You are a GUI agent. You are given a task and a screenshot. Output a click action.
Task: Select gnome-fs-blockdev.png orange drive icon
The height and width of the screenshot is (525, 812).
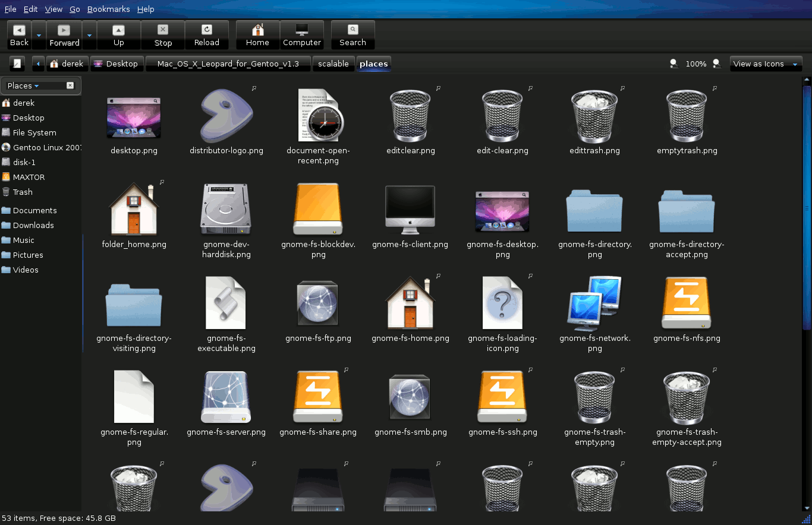[318, 209]
